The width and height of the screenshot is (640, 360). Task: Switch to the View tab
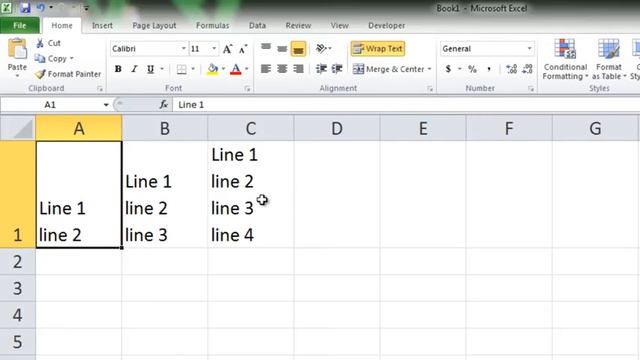point(340,25)
